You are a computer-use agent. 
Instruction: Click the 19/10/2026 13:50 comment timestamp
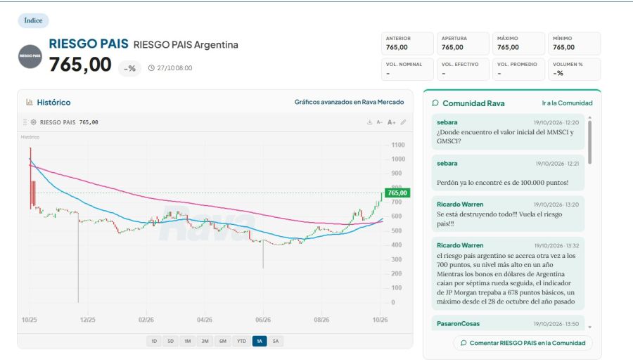[x=556, y=324]
